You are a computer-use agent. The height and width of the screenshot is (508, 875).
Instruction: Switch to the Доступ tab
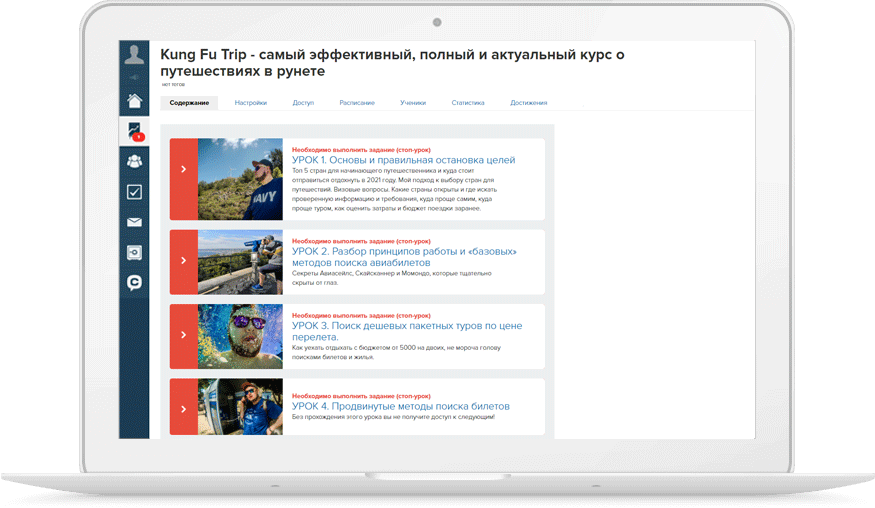[303, 103]
